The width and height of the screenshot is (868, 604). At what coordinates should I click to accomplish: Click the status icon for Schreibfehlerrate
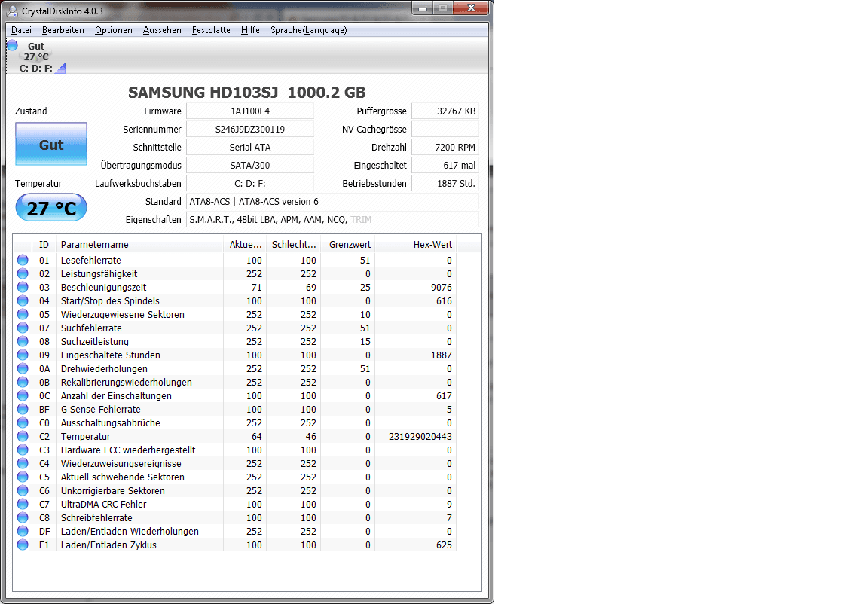(x=23, y=517)
